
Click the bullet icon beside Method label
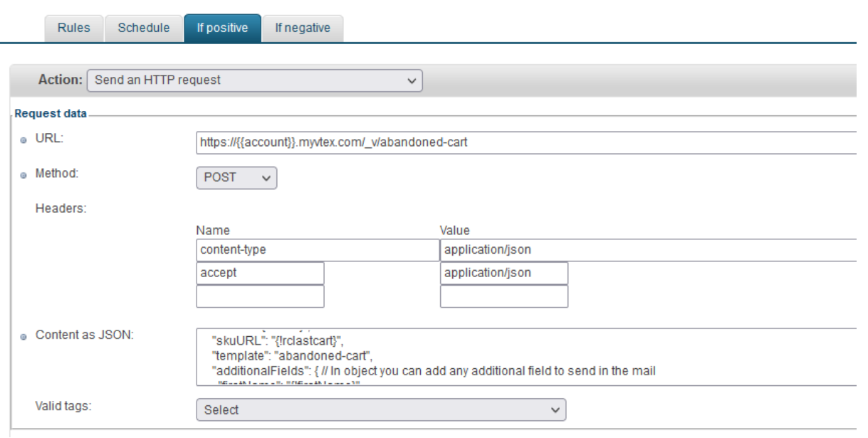pyautogui.click(x=23, y=174)
